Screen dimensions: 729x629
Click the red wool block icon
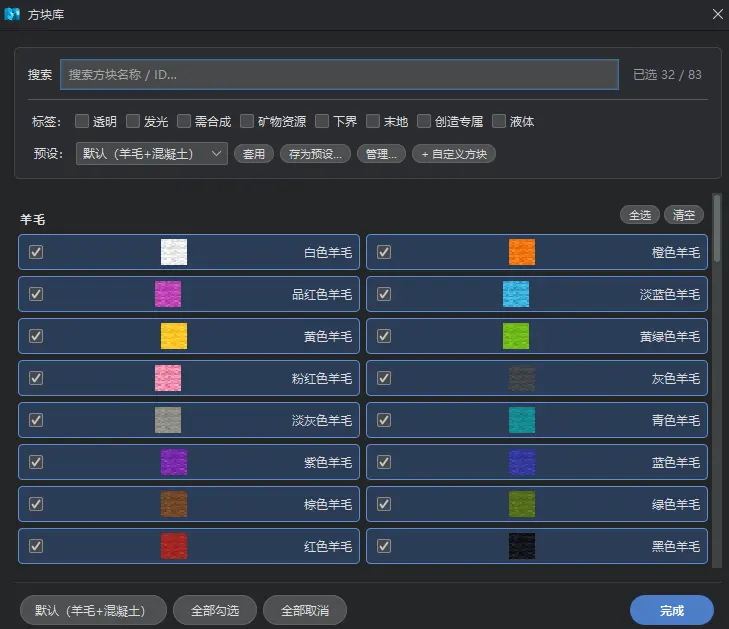(x=174, y=546)
